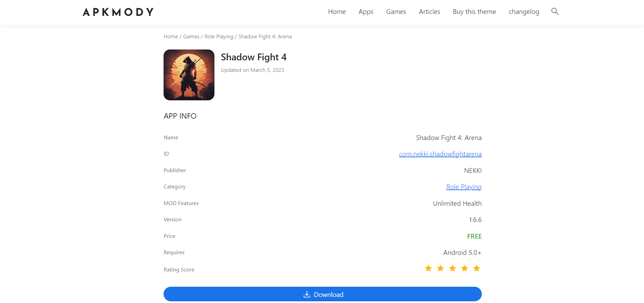Click the fourth rating star
Screen dimensions: 644x303
(x=465, y=268)
